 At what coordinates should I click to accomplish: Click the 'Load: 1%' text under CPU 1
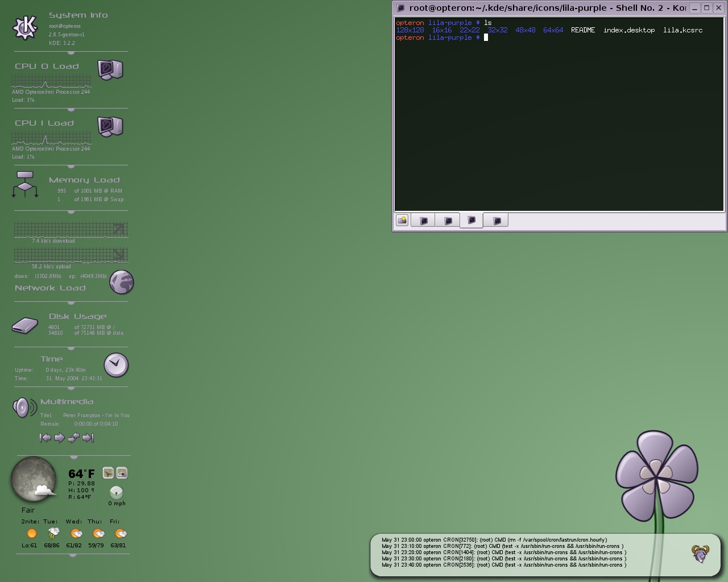pos(23,157)
